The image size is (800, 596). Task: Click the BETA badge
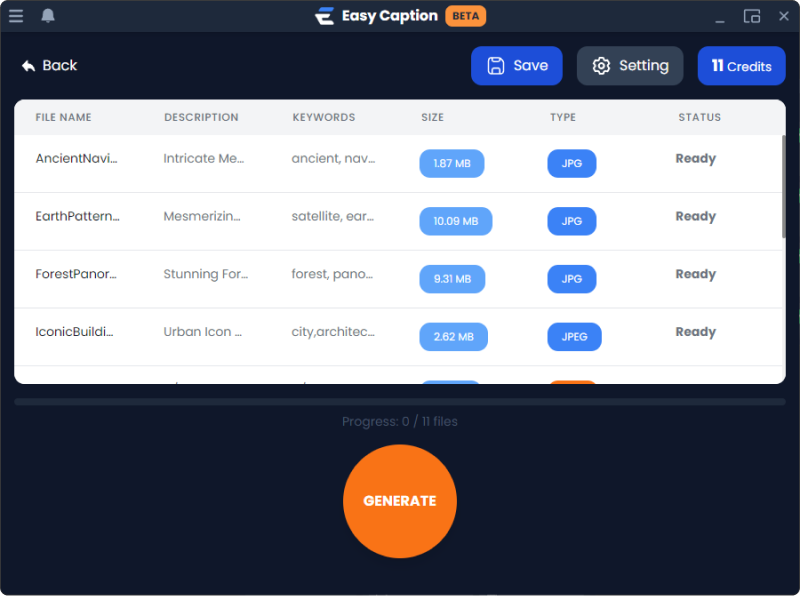coord(465,16)
